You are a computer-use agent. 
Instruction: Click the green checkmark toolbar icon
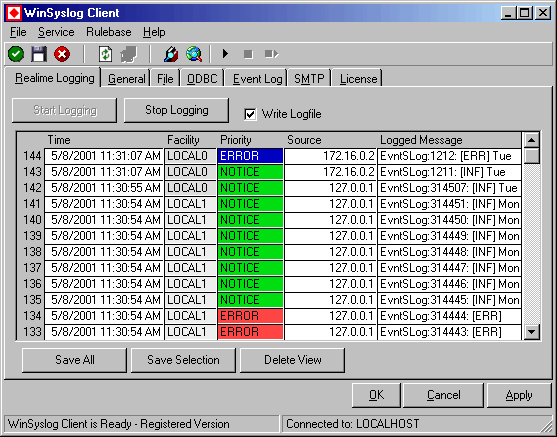pyautogui.click(x=16, y=54)
